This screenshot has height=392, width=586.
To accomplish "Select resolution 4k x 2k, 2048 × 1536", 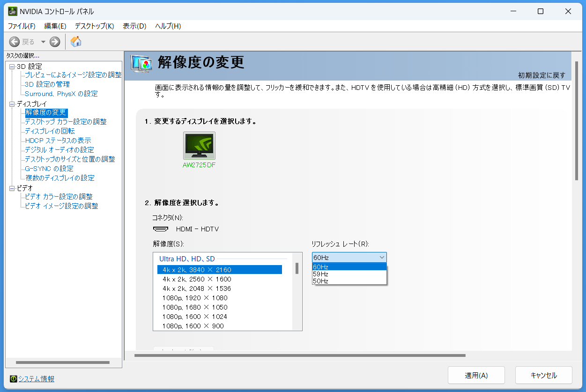I will 220,288.
